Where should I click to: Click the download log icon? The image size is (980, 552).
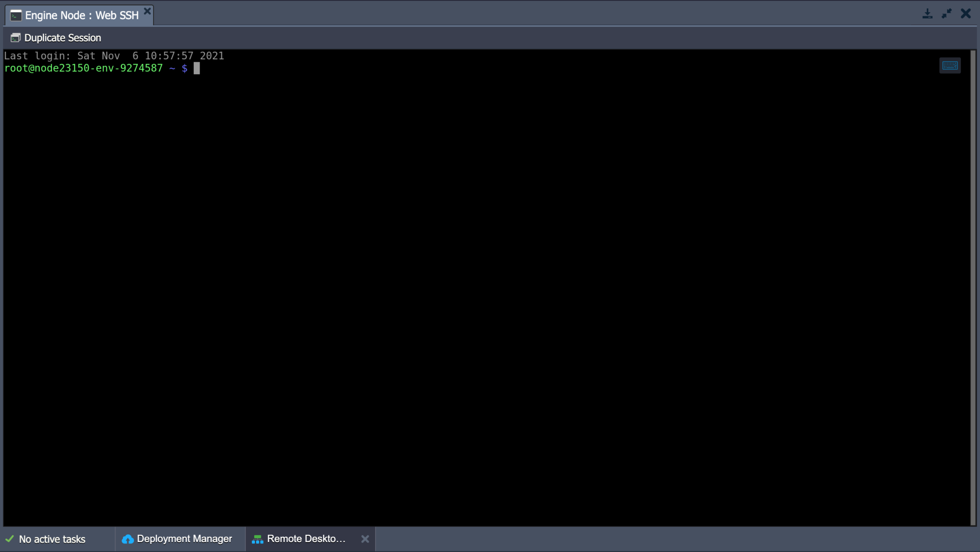click(927, 13)
